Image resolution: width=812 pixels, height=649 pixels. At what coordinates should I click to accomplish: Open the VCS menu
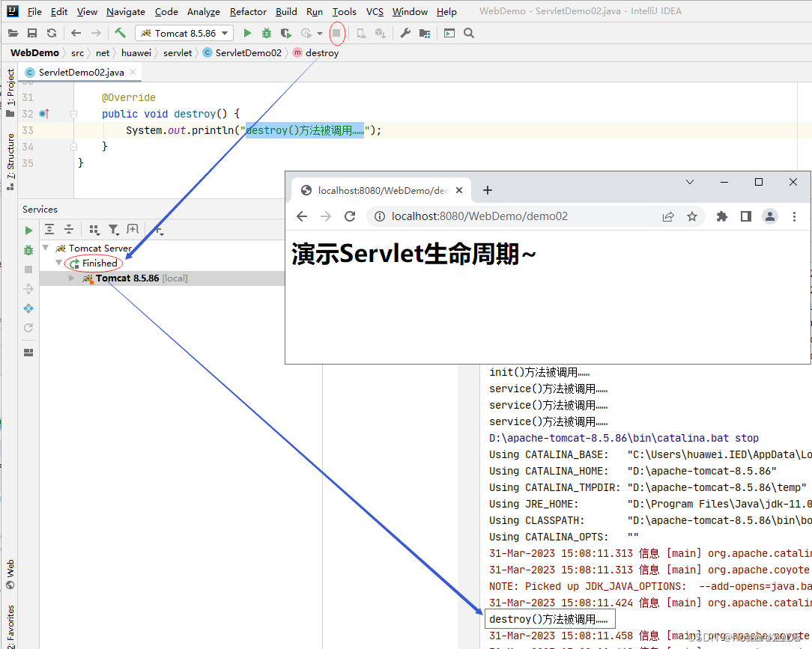375,11
